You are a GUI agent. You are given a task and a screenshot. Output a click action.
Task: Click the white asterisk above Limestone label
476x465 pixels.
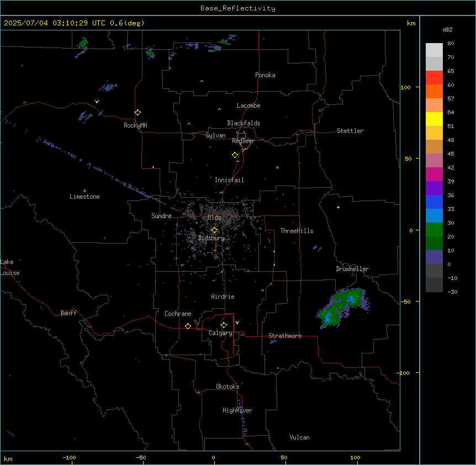pyautogui.click(x=84, y=191)
